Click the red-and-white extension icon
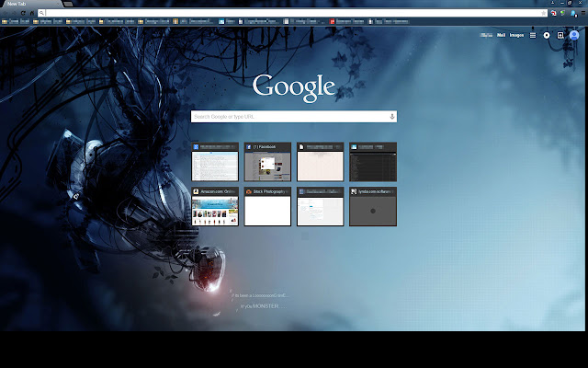Viewport: 588px width, 368px height. pos(554,13)
